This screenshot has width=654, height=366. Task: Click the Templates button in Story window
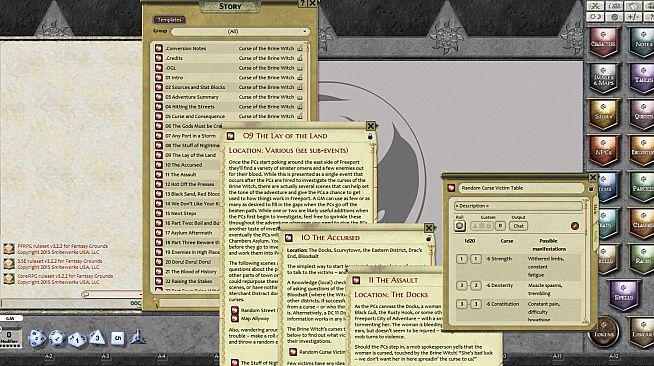[x=169, y=20]
